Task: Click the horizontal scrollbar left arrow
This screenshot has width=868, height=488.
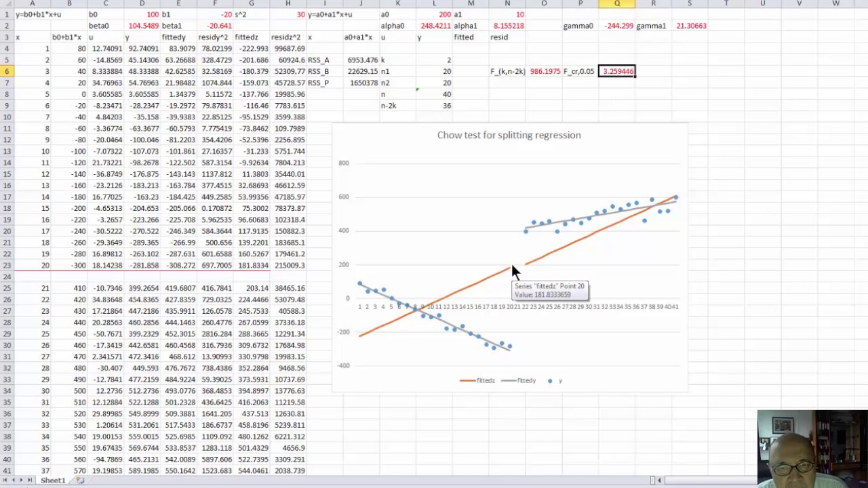Action: click(659, 481)
